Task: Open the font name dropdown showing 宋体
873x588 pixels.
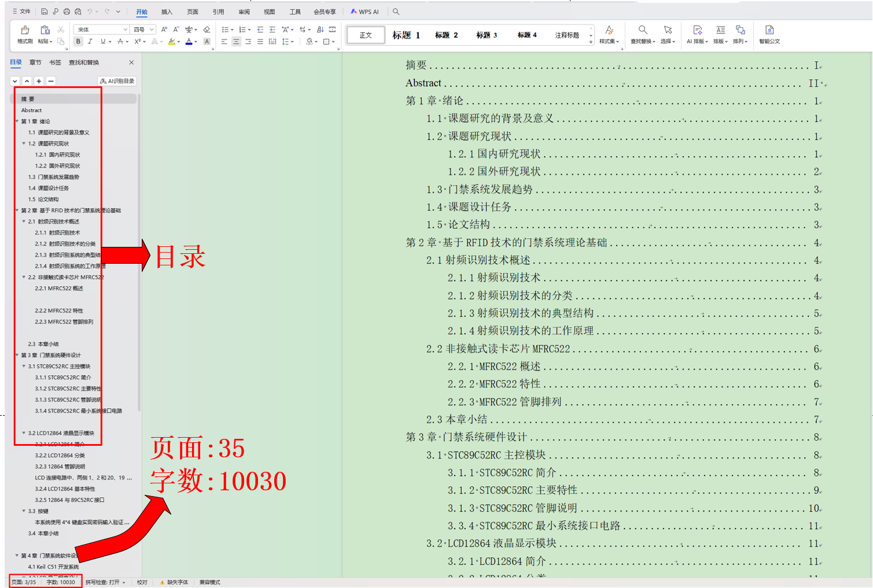Action: [101, 29]
